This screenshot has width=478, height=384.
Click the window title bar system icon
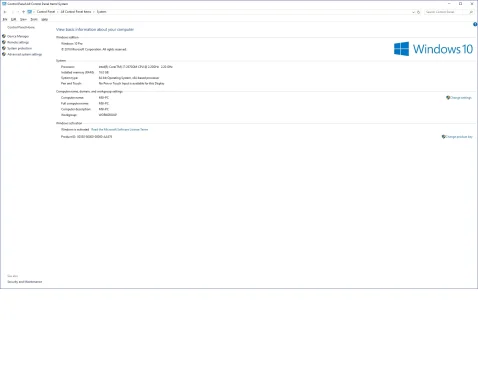[x=4, y=4]
